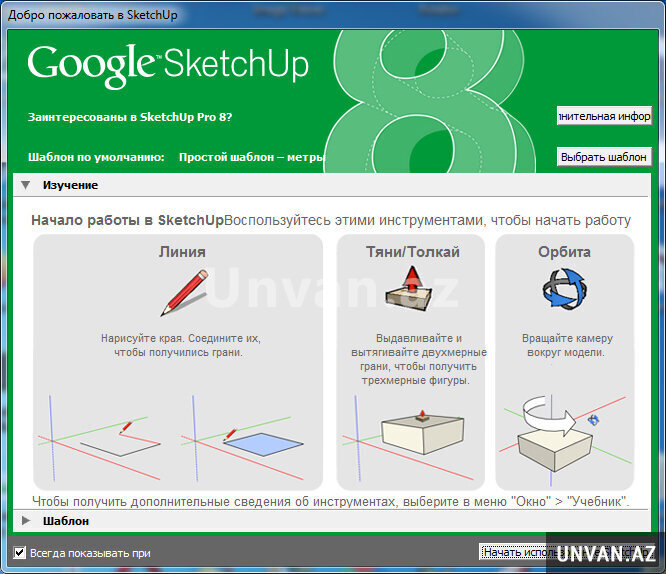Click the Push/Pull tool icon
This screenshot has width=666, height=574.
tap(410, 292)
